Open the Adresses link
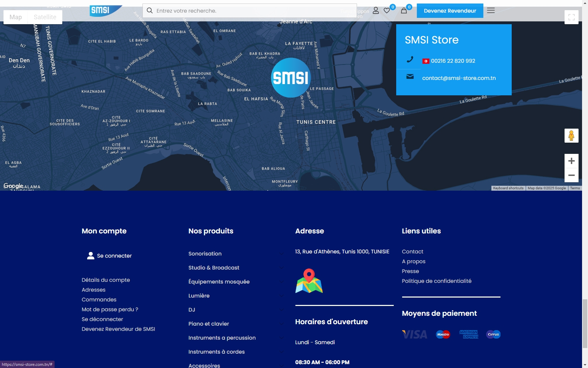The image size is (588, 368). (93, 290)
